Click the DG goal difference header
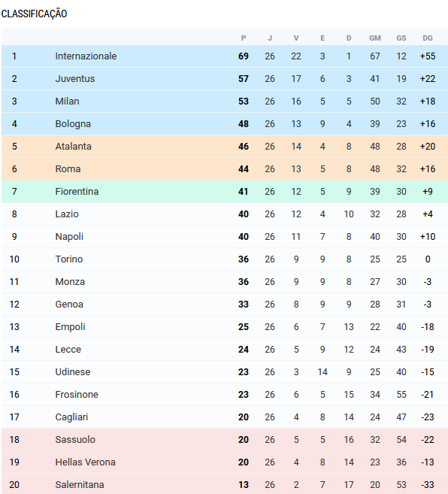The width and height of the screenshot is (448, 494). pyautogui.click(x=428, y=38)
